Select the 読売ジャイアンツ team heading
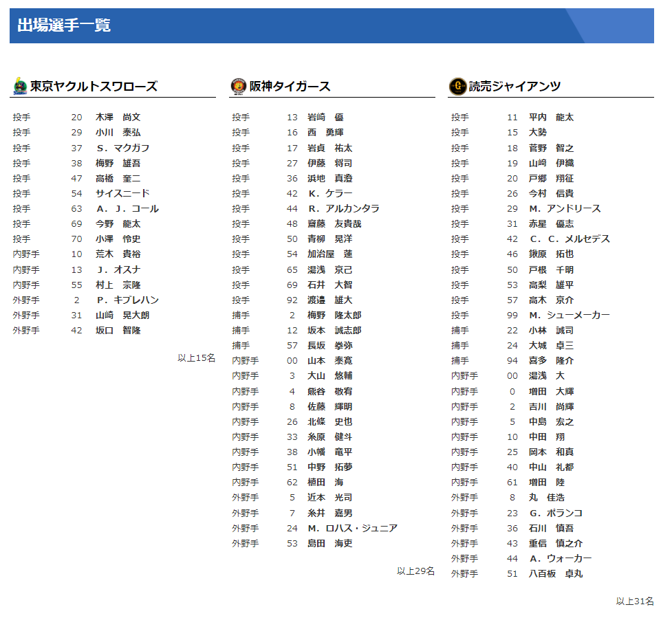Screen dimensions: 672x618 tap(514, 86)
